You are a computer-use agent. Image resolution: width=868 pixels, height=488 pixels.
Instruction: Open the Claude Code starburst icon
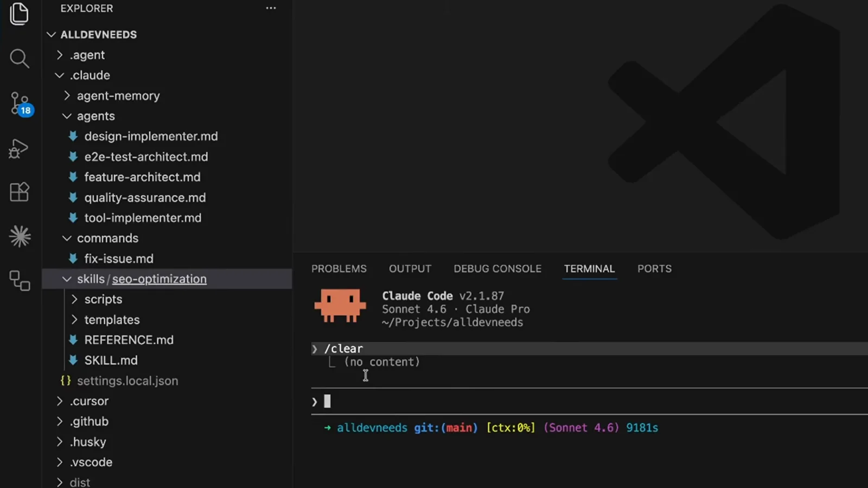[20, 236]
